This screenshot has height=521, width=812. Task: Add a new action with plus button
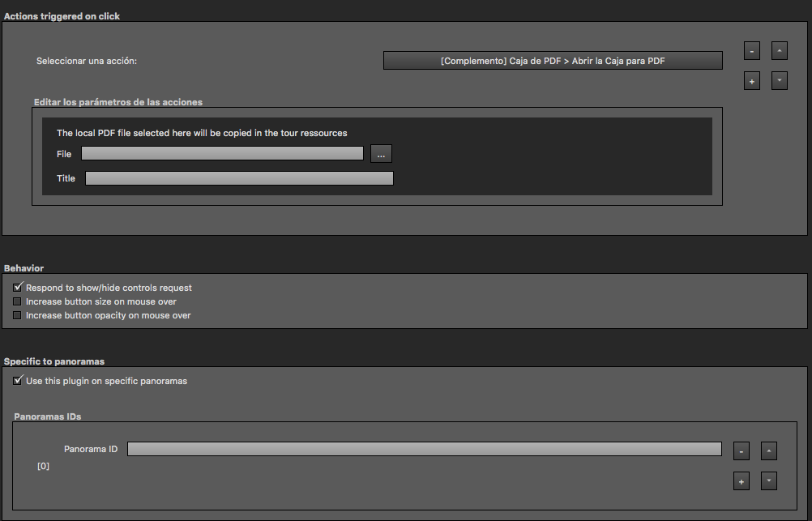click(751, 81)
